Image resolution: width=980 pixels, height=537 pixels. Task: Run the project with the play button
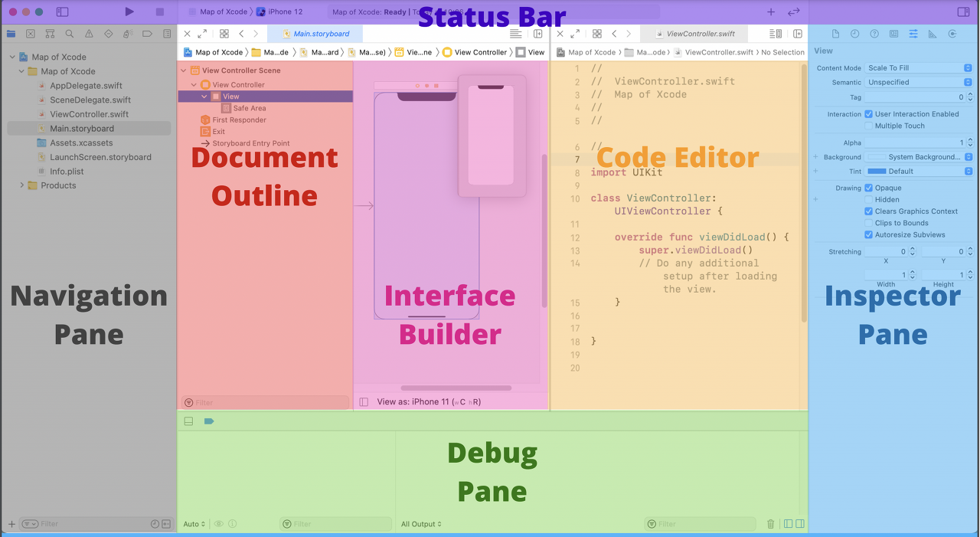(129, 11)
